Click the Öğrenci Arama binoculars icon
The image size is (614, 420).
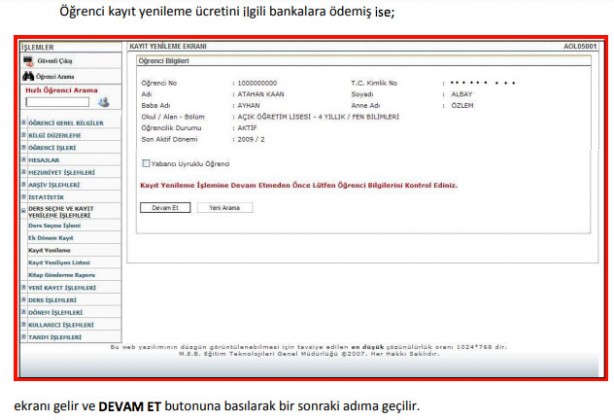[x=28, y=76]
